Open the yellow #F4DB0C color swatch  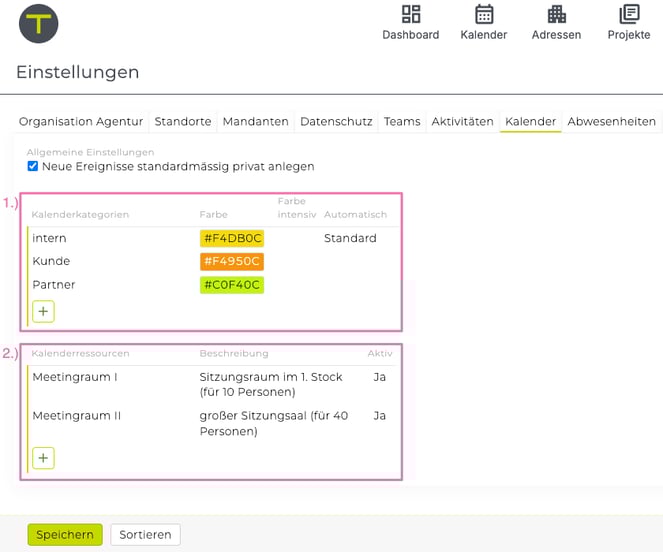click(x=232, y=238)
